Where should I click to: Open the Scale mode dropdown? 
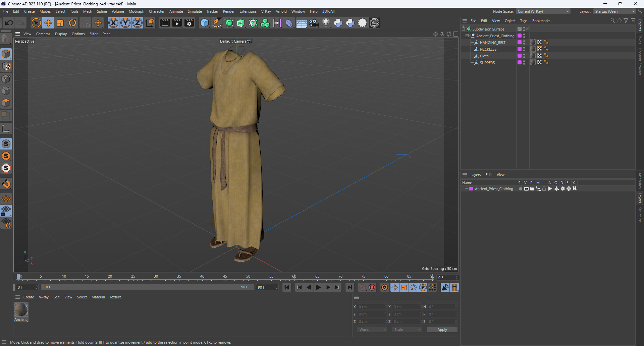tap(407, 330)
